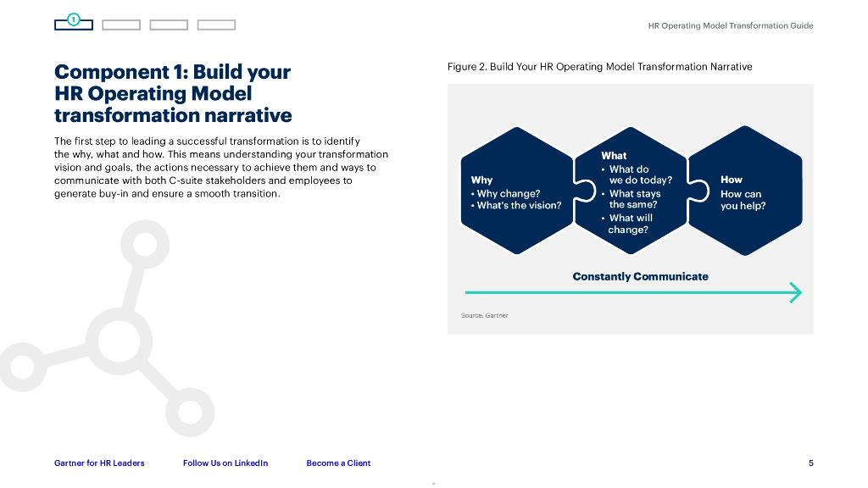The height and width of the screenshot is (488, 868).
Task: Click page number 5
Action: coord(811,463)
